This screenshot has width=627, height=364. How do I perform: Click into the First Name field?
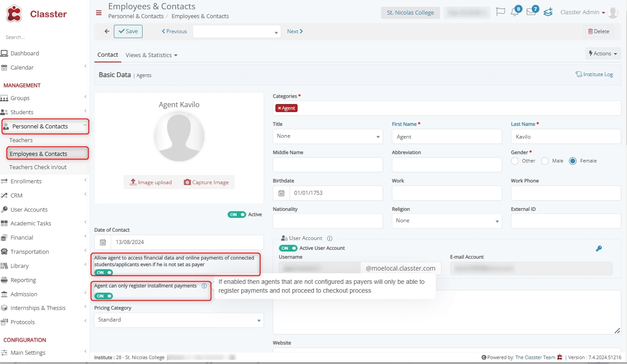coord(447,136)
